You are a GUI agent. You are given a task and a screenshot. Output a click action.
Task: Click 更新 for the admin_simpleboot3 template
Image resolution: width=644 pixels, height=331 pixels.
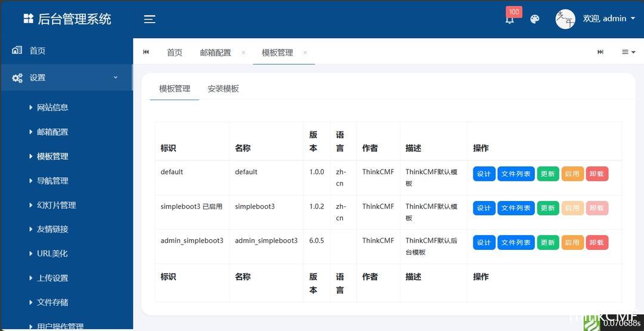548,243
